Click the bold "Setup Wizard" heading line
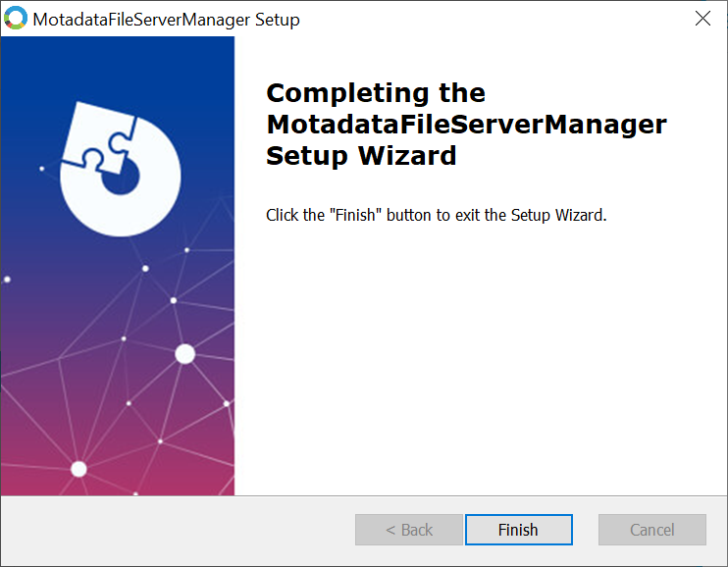The width and height of the screenshot is (728, 567). coord(361,156)
